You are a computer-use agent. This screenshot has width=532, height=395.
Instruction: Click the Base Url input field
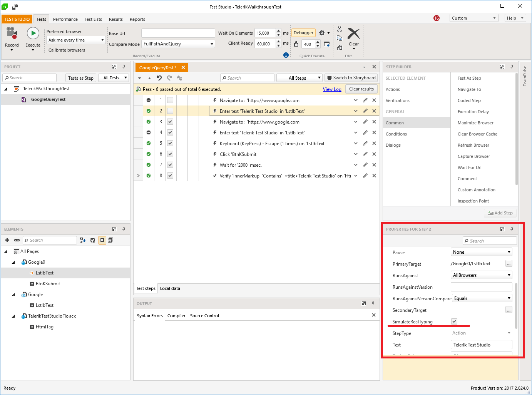pyautogui.click(x=178, y=33)
